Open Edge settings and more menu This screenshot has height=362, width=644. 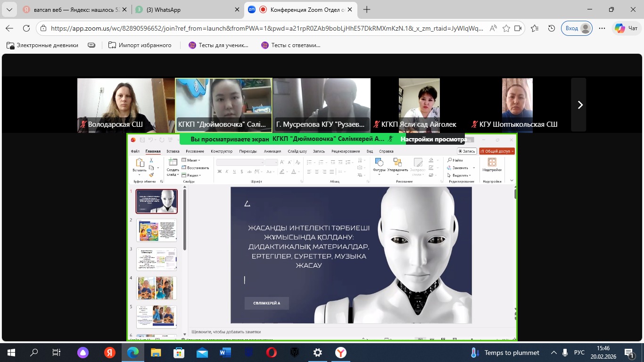tap(602, 28)
